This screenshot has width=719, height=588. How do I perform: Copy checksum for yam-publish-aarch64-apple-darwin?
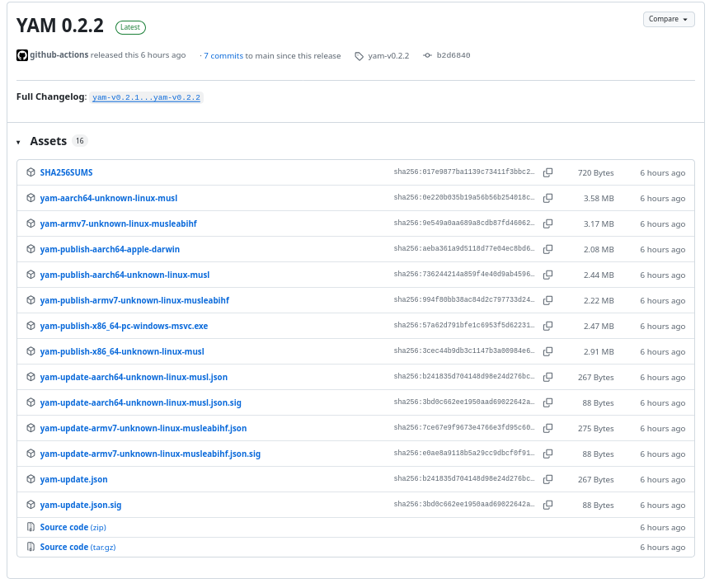tap(547, 250)
